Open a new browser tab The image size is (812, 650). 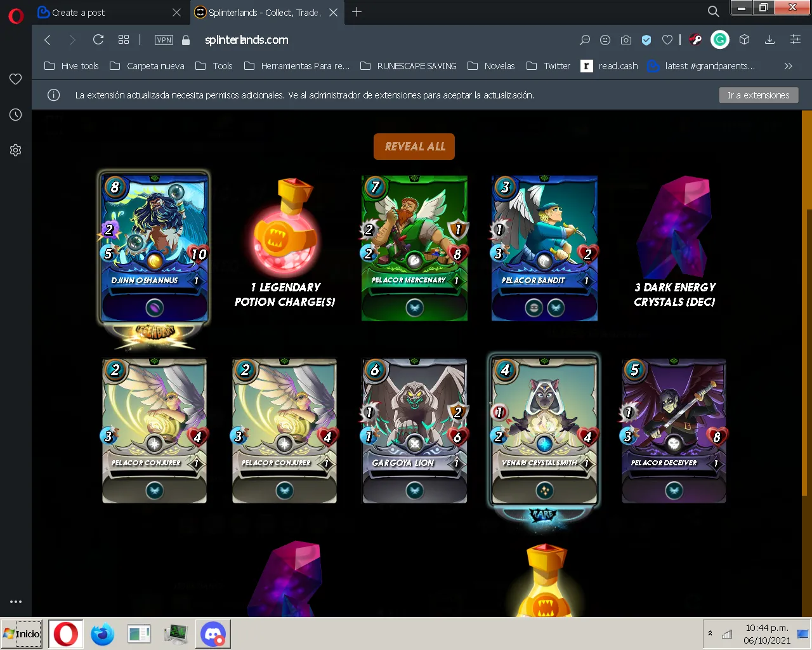click(357, 12)
